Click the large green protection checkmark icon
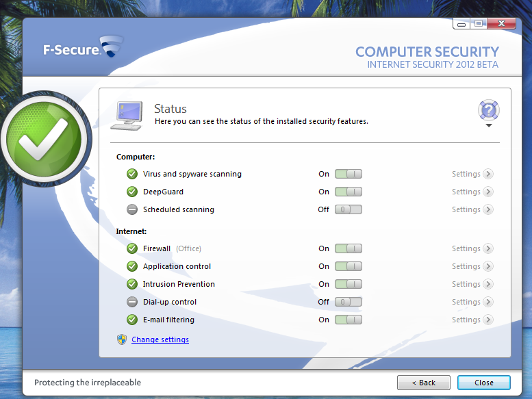Viewport: 532px width, 399px height. [45, 139]
